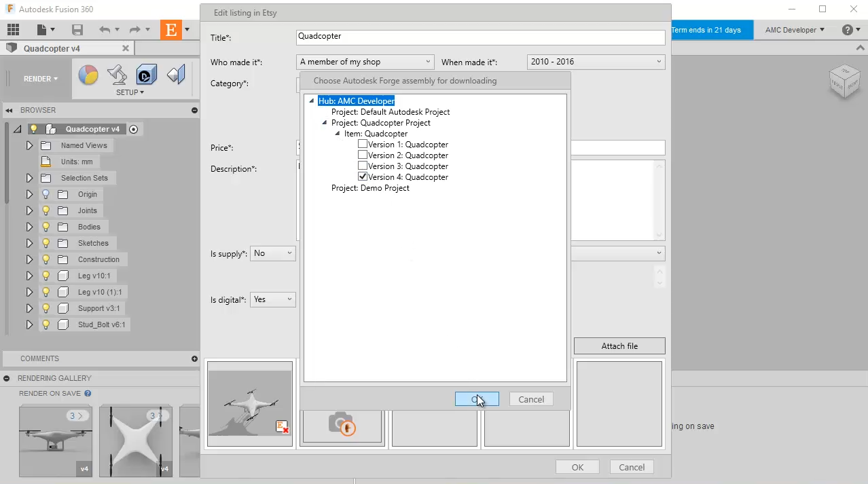Collapse the Browser panel minus icon
Viewport: 868px width, 484px height.
tap(194, 110)
